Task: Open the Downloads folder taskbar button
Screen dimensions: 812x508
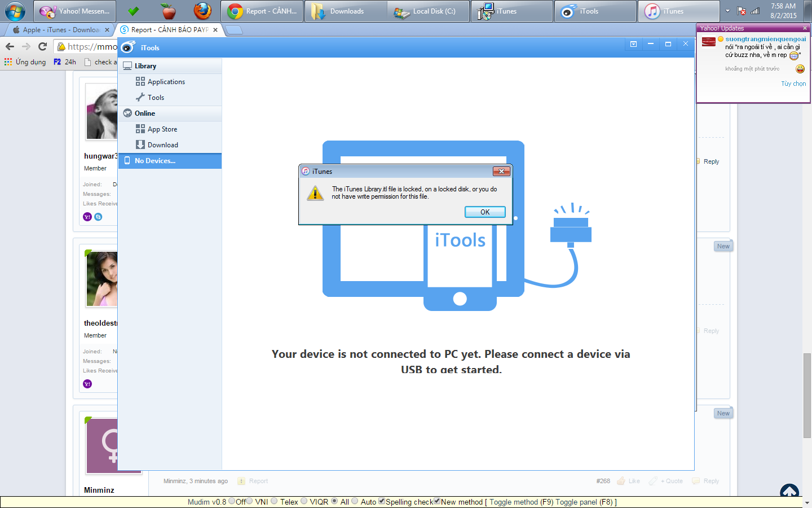Action: click(346, 11)
